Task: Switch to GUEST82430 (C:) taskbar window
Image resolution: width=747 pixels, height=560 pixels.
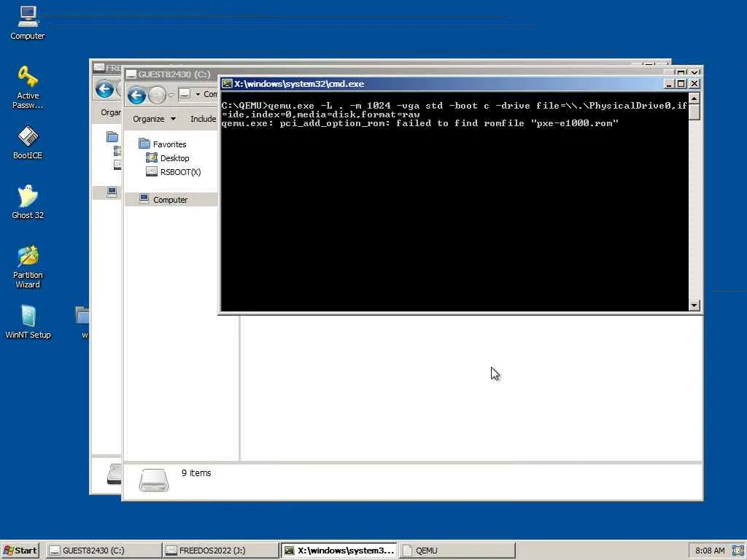Action: point(104,551)
